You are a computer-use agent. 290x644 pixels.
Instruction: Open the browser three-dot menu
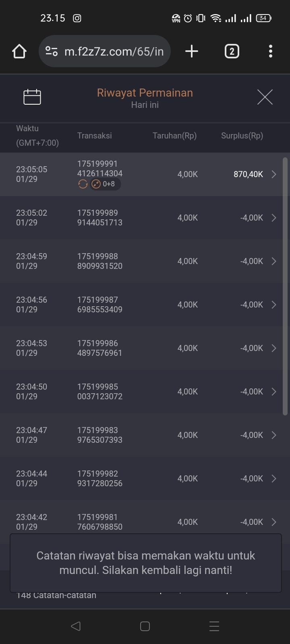270,52
